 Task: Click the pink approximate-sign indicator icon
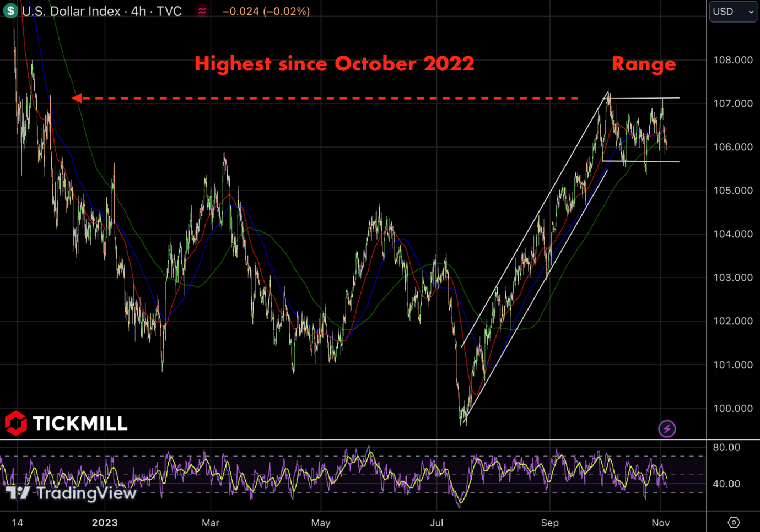202,11
